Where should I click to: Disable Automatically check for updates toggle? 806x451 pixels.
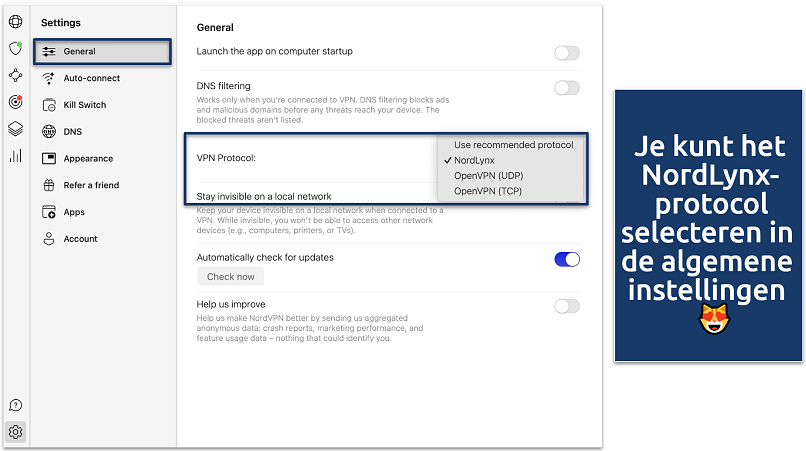pyautogui.click(x=566, y=259)
